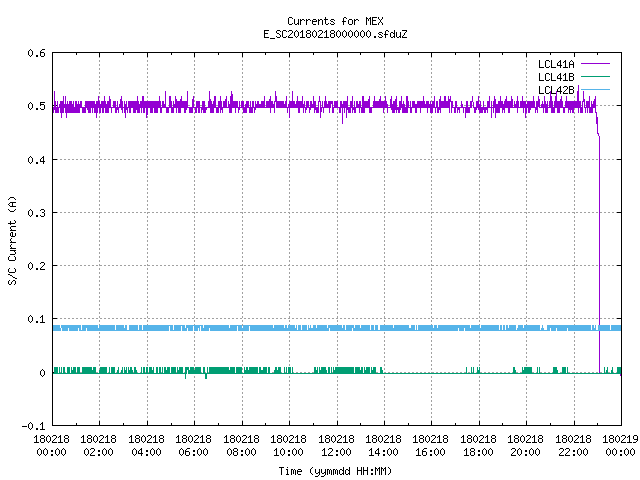Click the y-axis label 'S/C Current (A)'
640x480 pixels.
tap(13, 241)
